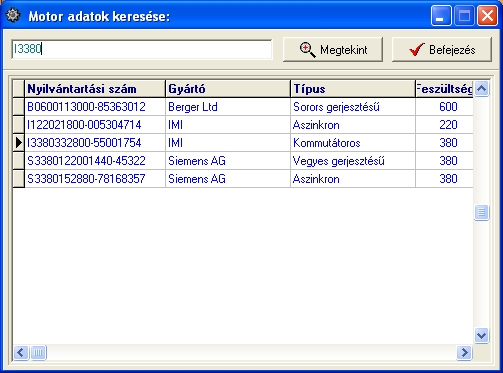Click the Megtekint button
Image resolution: width=503 pixels, height=373 pixels.
point(333,50)
